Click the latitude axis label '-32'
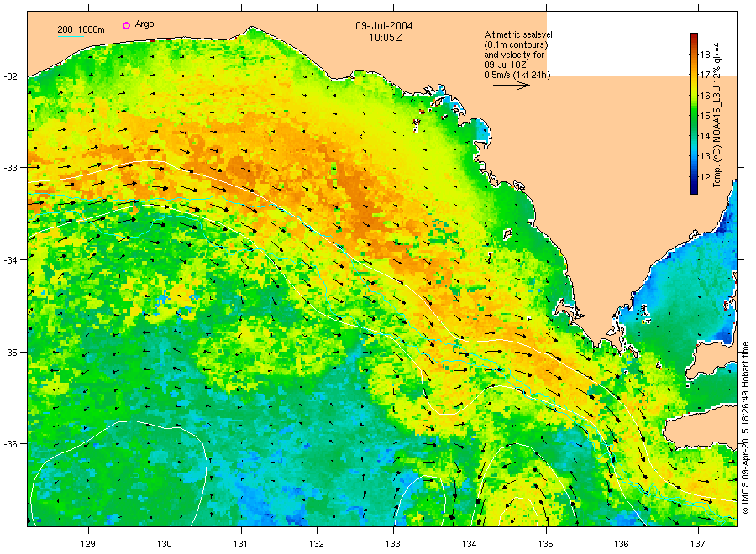 point(10,76)
